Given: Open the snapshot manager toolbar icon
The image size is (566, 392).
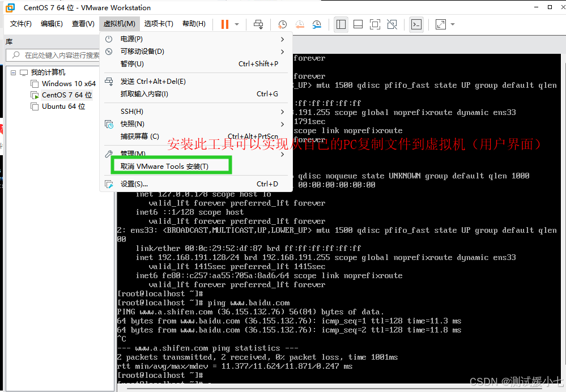Looking at the screenshot, I should click(x=317, y=24).
